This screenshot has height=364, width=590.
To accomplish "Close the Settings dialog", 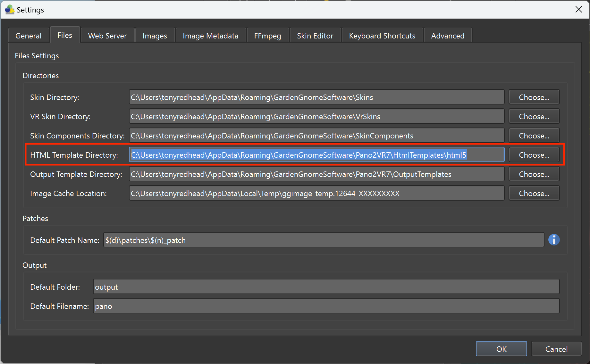I will (579, 10).
